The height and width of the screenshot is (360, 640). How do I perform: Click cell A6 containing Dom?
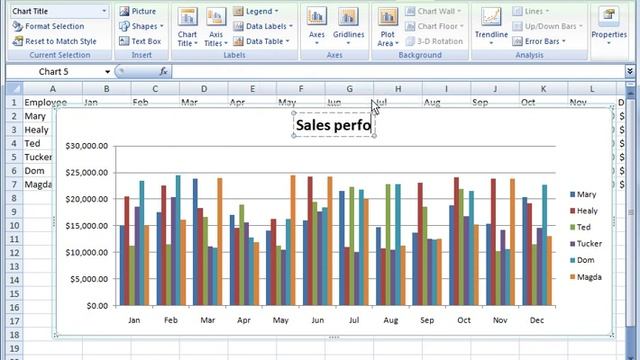38,171
